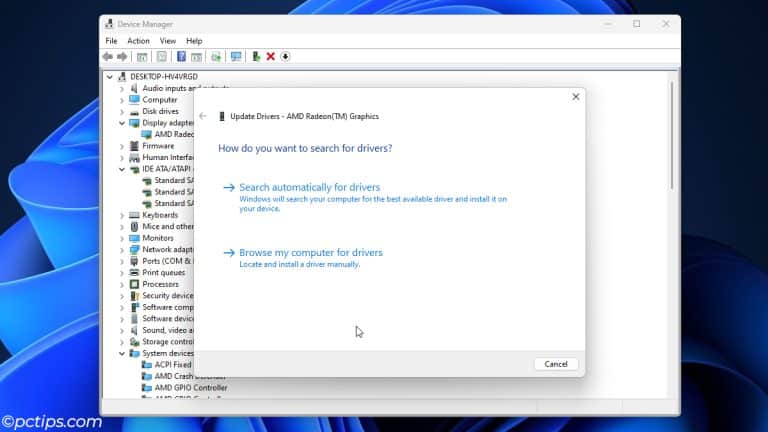Click the Monitors icon in tree
Screen dimensions: 768x432
(134, 238)
